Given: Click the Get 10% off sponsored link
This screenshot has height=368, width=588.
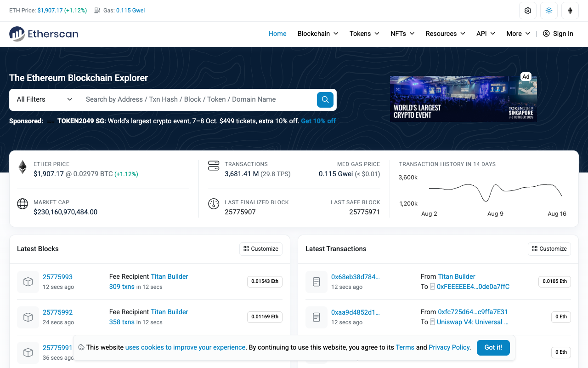Looking at the screenshot, I should point(318,121).
